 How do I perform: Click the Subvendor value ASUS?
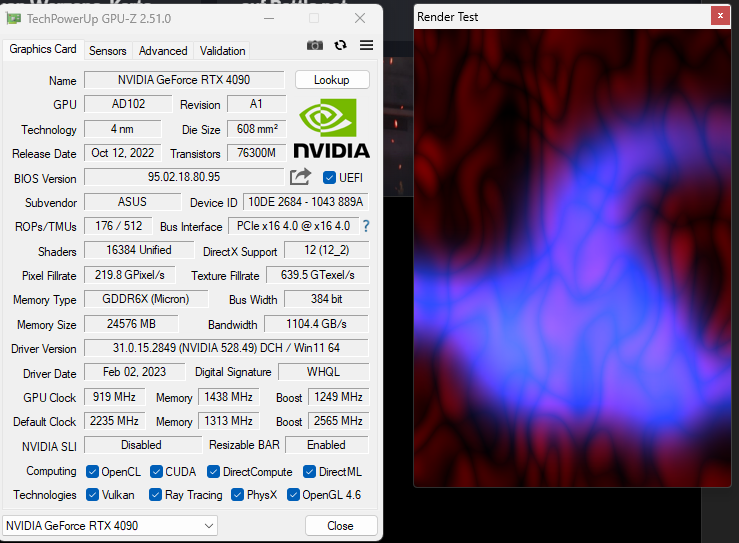132,202
